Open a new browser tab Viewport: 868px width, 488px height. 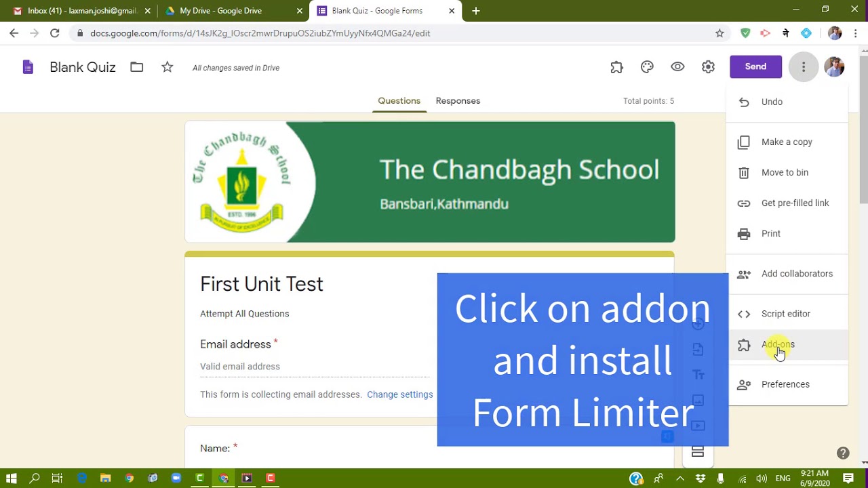(x=476, y=11)
